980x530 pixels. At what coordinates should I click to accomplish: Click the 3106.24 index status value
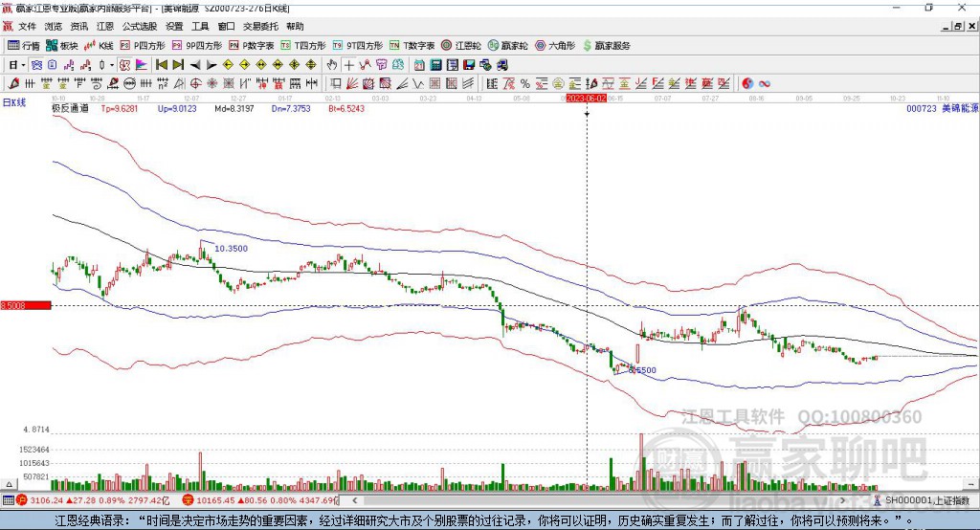click(46, 500)
